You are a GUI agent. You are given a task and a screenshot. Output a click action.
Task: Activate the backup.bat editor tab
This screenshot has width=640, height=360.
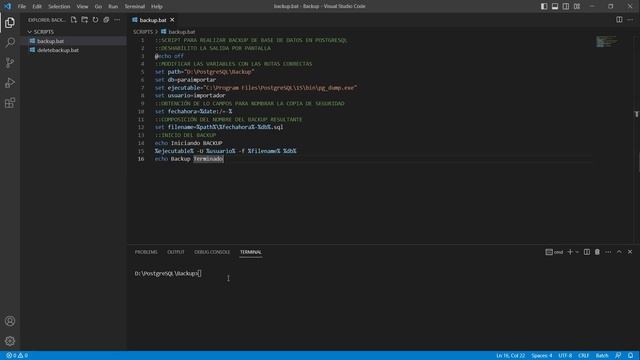[x=153, y=20]
